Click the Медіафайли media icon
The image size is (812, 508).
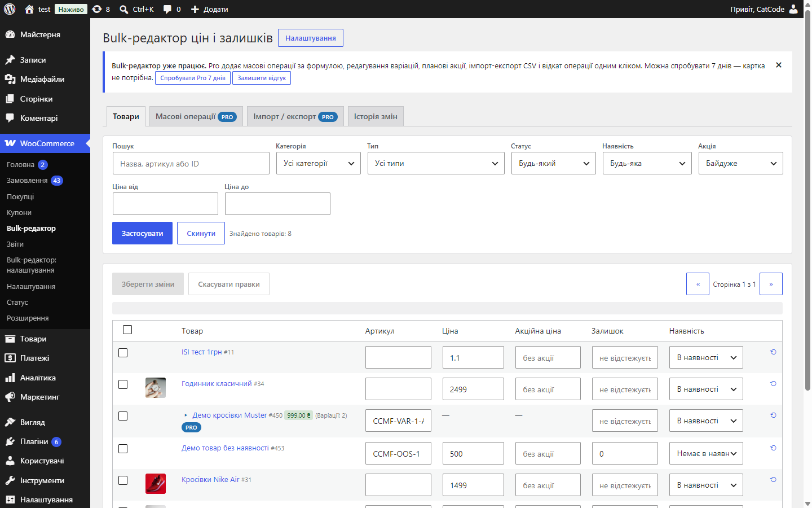coord(10,79)
